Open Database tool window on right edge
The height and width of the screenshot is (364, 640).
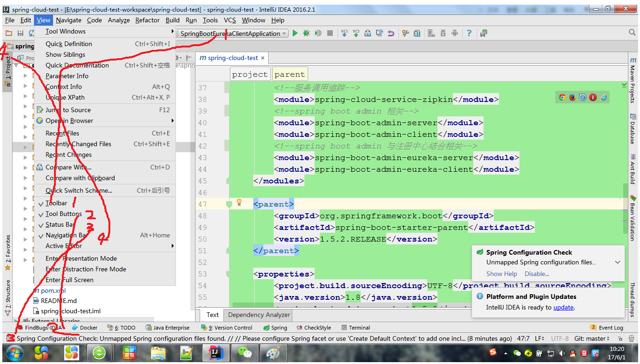point(633,128)
